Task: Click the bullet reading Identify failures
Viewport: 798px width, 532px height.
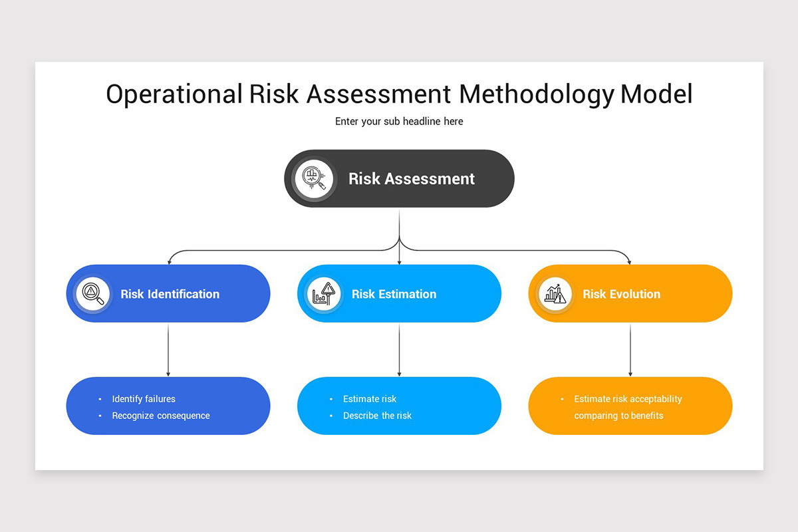Action: (144, 398)
